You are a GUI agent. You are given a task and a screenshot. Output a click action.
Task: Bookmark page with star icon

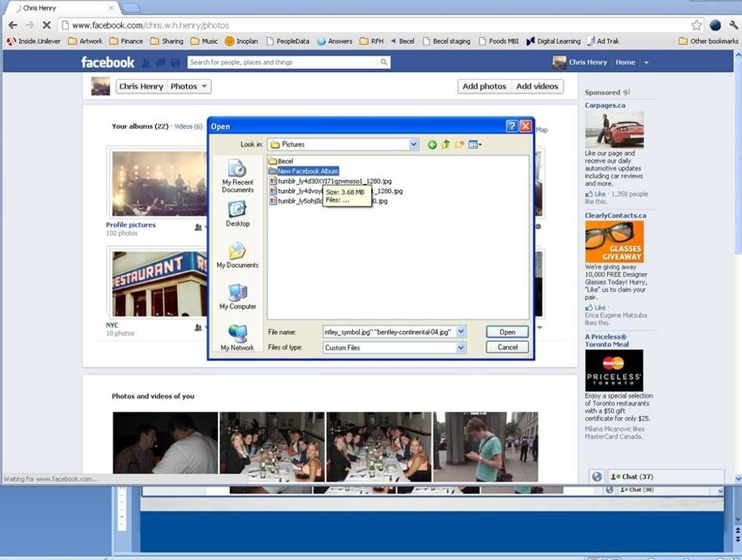(x=697, y=25)
